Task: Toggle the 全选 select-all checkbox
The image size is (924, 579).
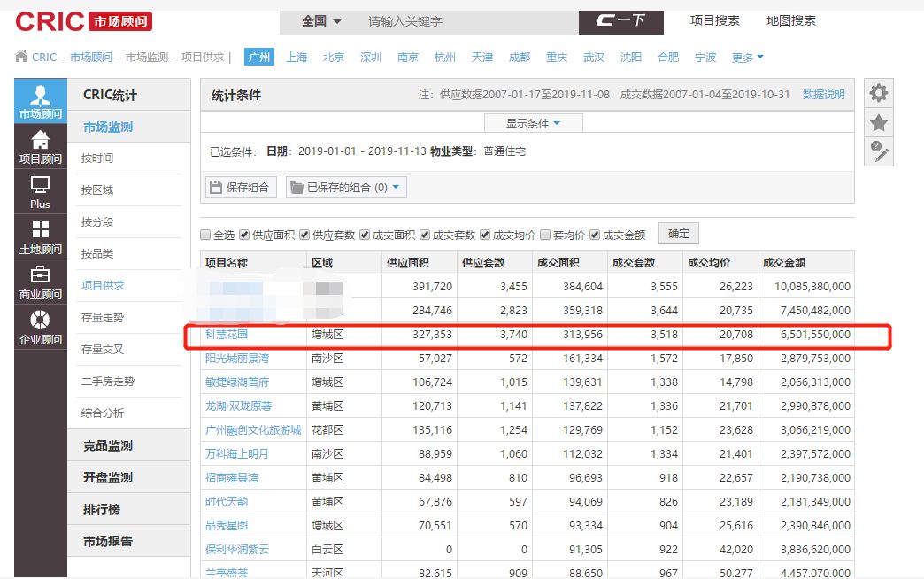Action: [204, 233]
